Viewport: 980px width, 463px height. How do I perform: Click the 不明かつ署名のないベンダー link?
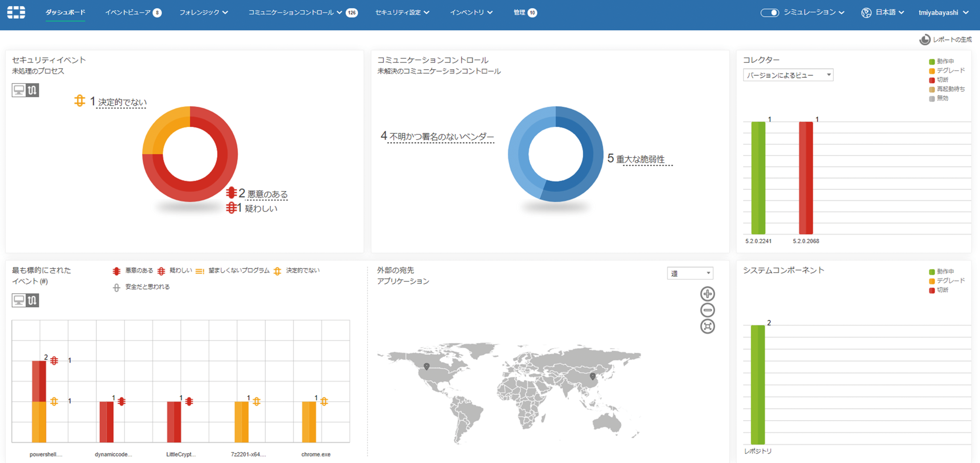click(x=441, y=137)
